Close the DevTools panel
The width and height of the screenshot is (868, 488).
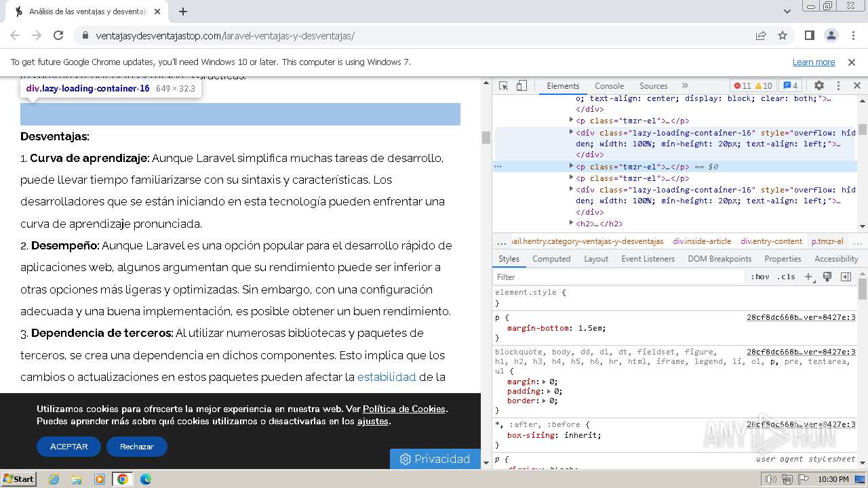click(x=856, y=85)
